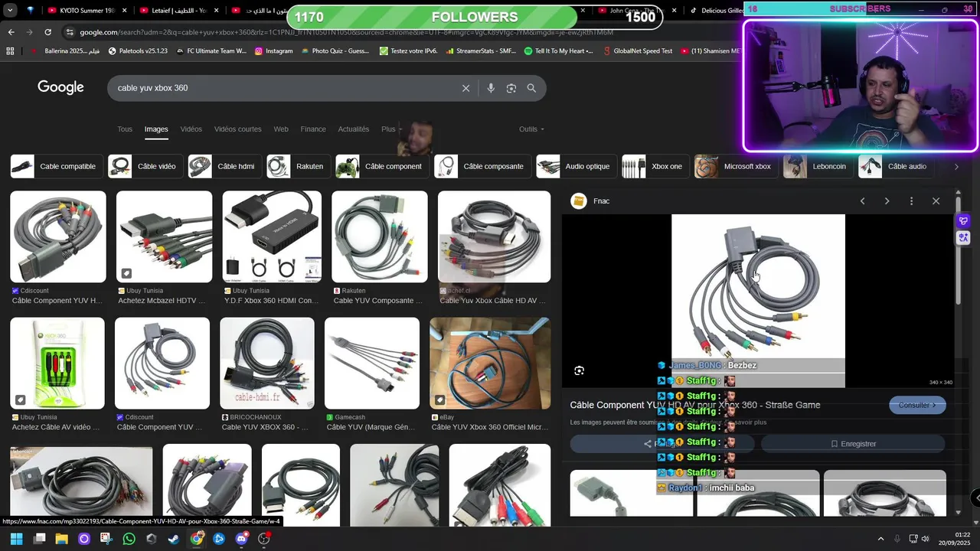The image size is (980, 551).
Task: Open the Chrome tab search dropdown
Action: (x=10, y=11)
